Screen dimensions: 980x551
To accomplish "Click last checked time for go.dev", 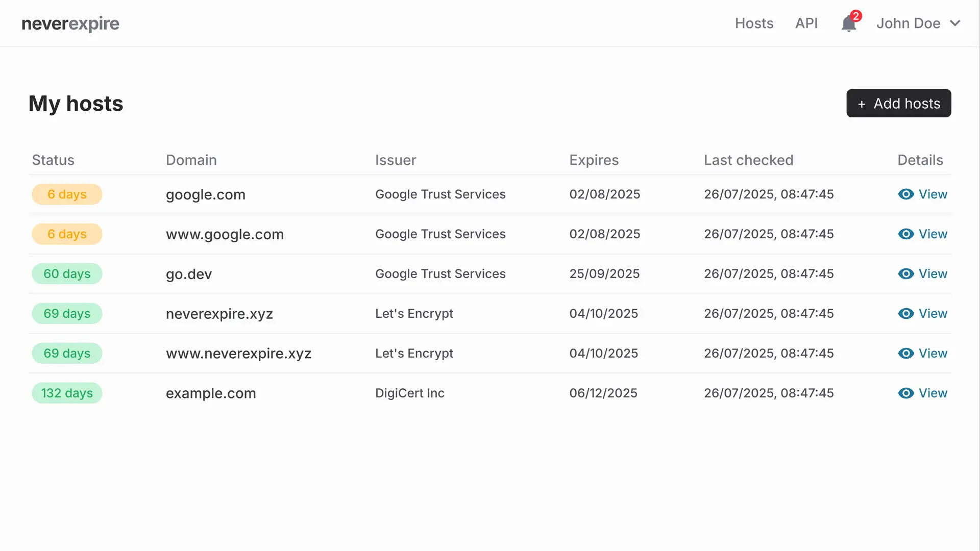I will point(769,274).
